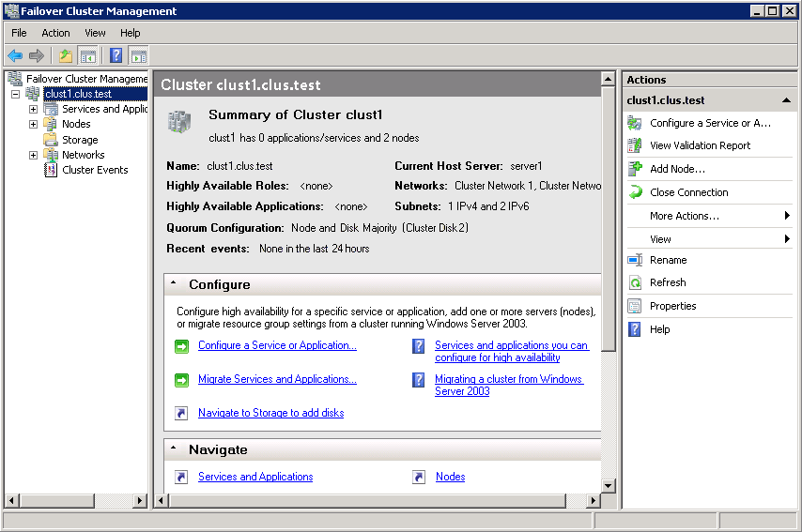Click the clust1.clus.test cluster icon in tree
Viewport: 802px width, 532px height.
(32, 94)
